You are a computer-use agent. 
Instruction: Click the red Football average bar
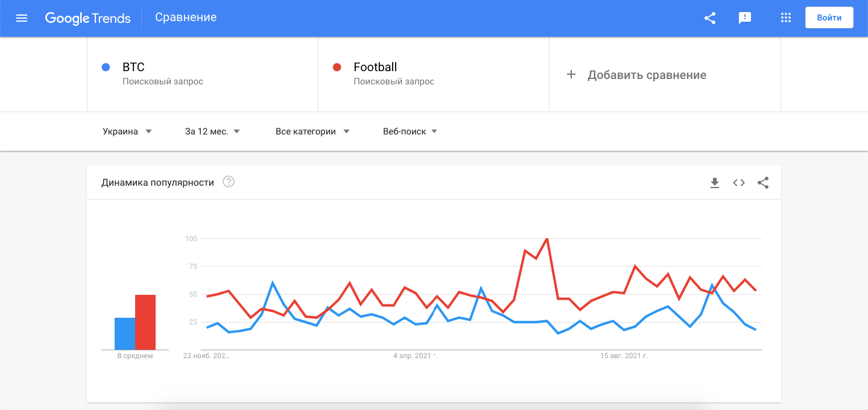pos(145,322)
